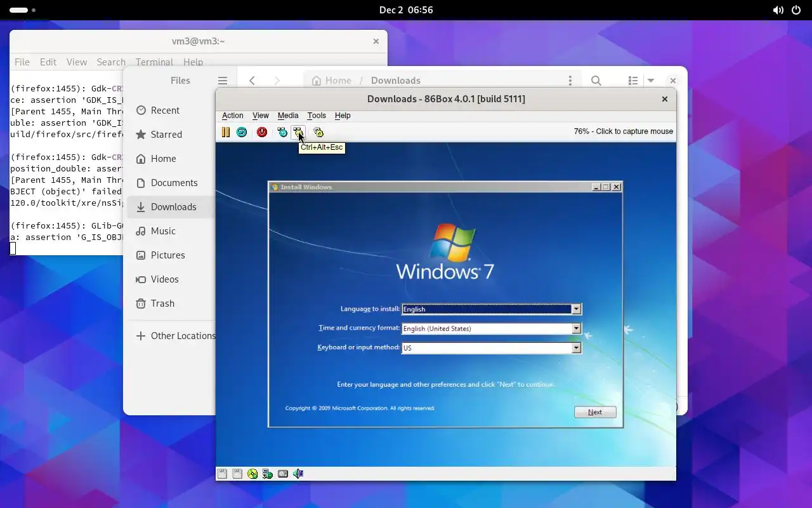This screenshot has height=508, width=812.
Task: Open the clock 'Dec 2 06:56' menu
Action: coord(406,10)
